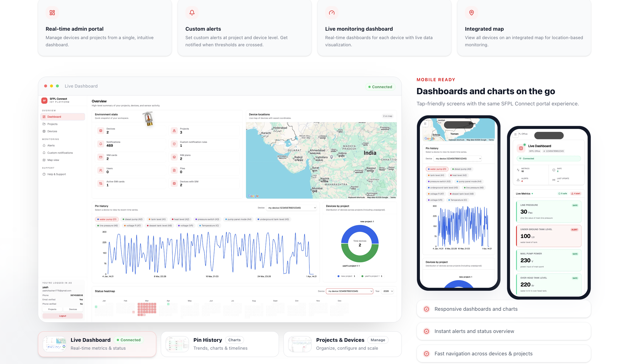Toggle the water pump (21) series chip

tap(107, 219)
